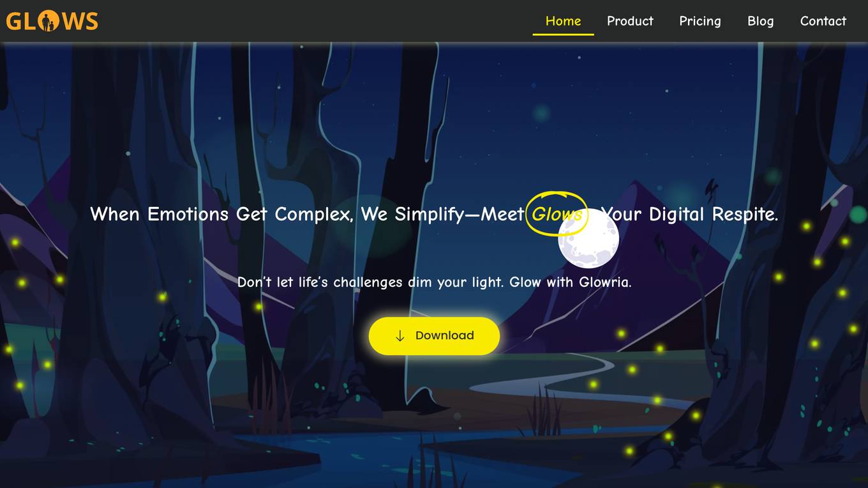Click the 'Glow with Glowria' subtitle text
868x488 pixels.
point(571,282)
